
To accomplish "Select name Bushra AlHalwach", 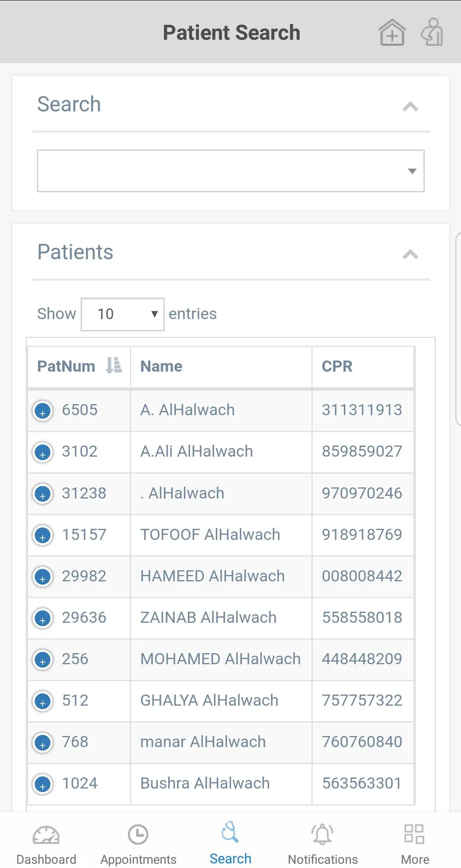I will (205, 783).
